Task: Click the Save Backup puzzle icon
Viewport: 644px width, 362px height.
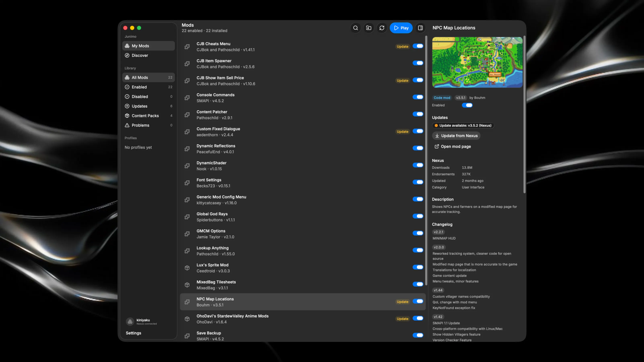Action: tap(187, 336)
